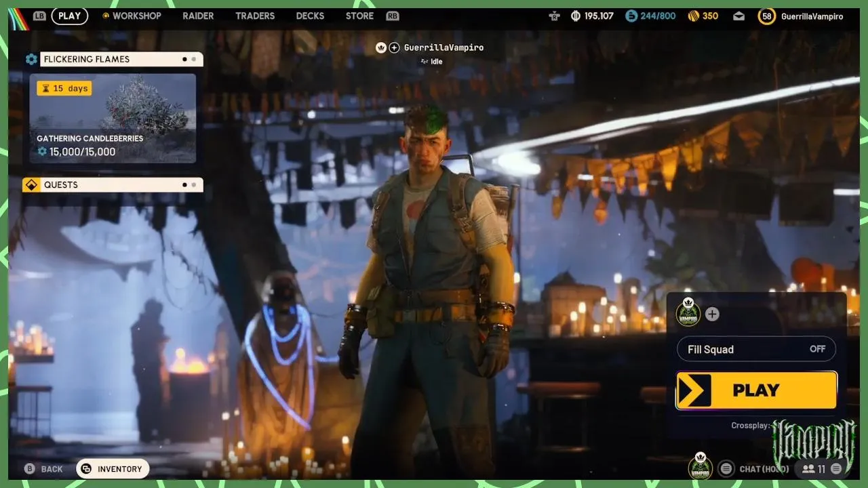The height and width of the screenshot is (488, 868).
Task: Open the INVENTORY button
Action: pyautogui.click(x=113, y=468)
